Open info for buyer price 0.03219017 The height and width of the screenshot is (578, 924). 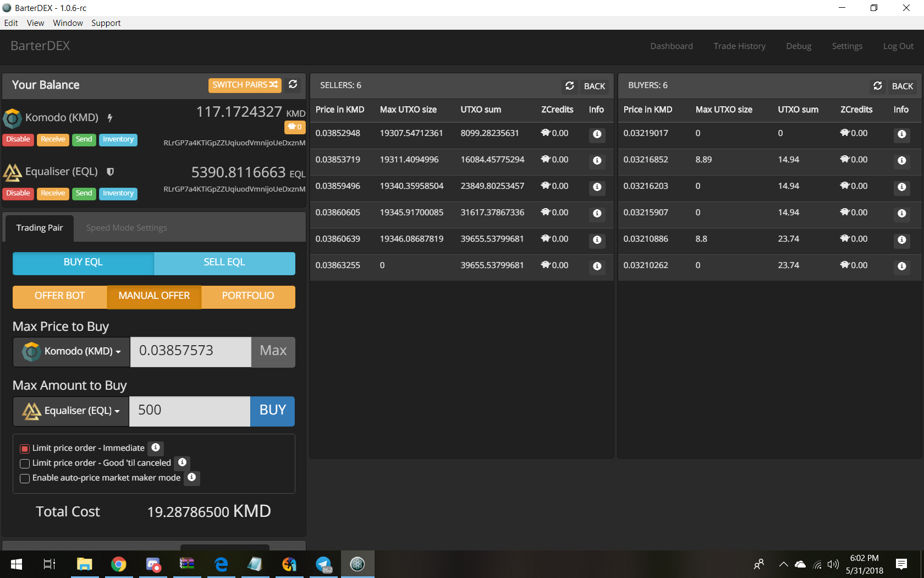(902, 134)
